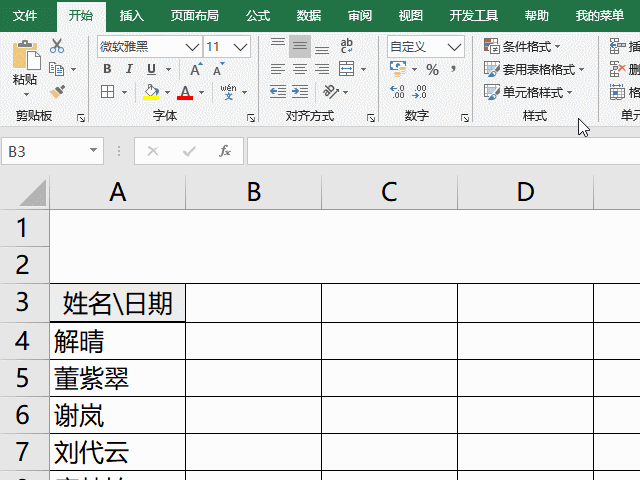This screenshot has width=640, height=480.
Task: Activate the Format Painter brush
Action: click(57, 92)
